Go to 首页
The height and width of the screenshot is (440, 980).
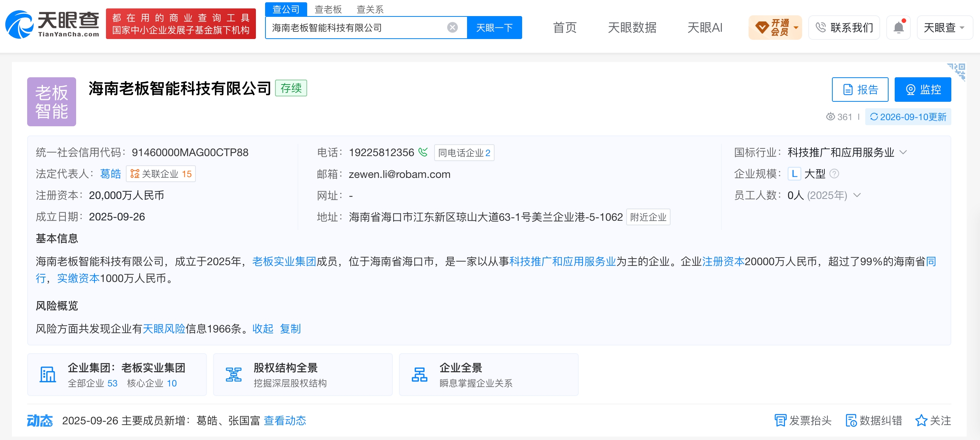click(565, 28)
